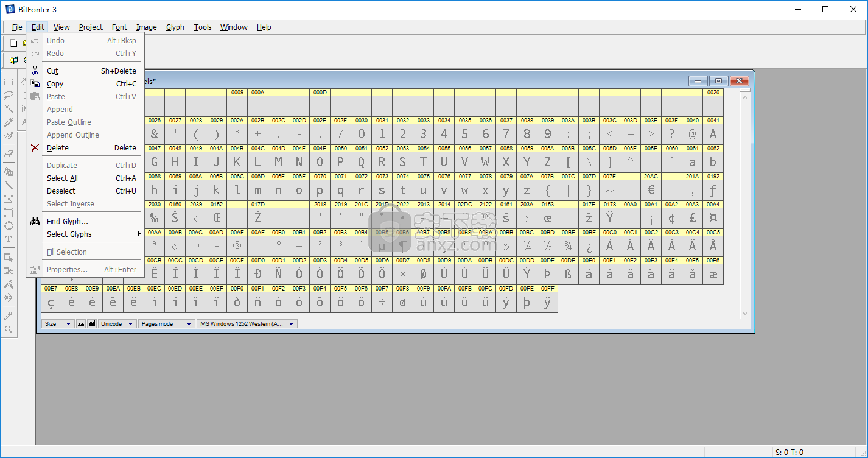The height and width of the screenshot is (458, 868).
Task: Choose Deselect from the Edit menu
Action: [85, 191]
